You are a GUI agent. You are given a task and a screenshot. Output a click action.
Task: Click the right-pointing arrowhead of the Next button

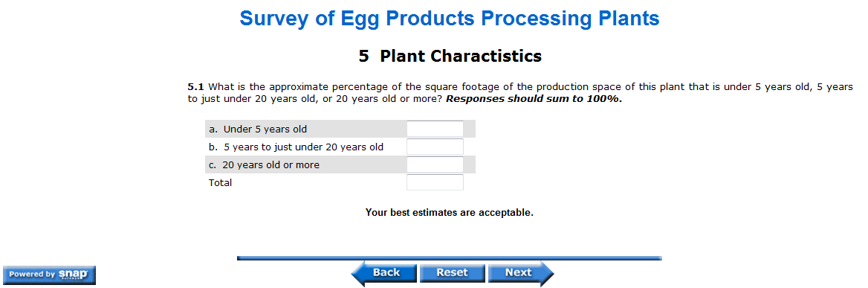pyautogui.click(x=547, y=273)
